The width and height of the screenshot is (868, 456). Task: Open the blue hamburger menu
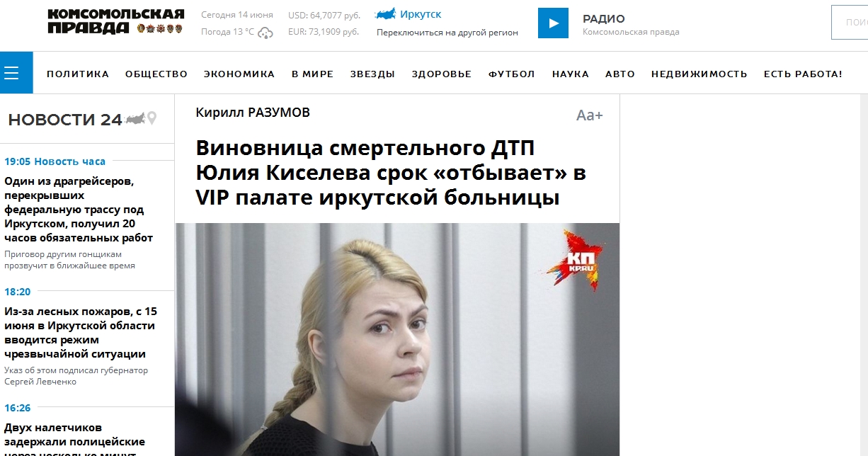click(16, 72)
